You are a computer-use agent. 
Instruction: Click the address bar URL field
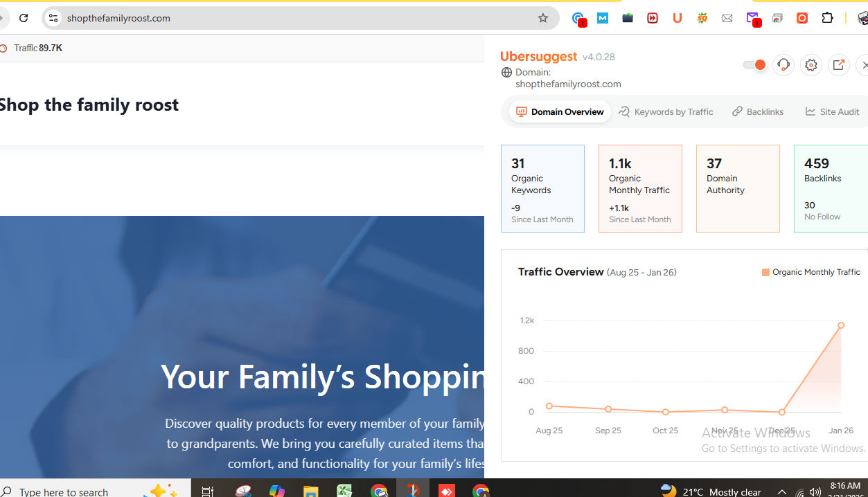301,18
